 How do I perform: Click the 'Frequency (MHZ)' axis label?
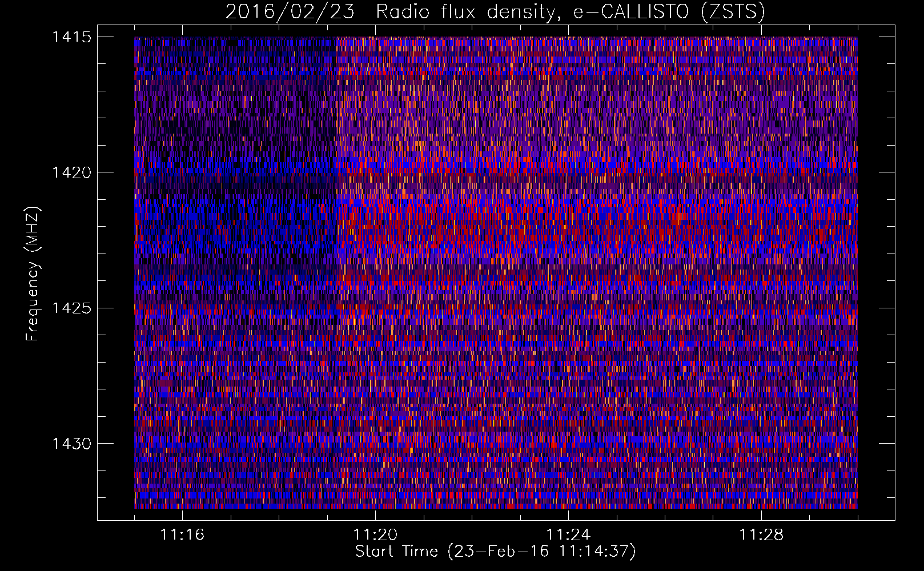pos(33,274)
